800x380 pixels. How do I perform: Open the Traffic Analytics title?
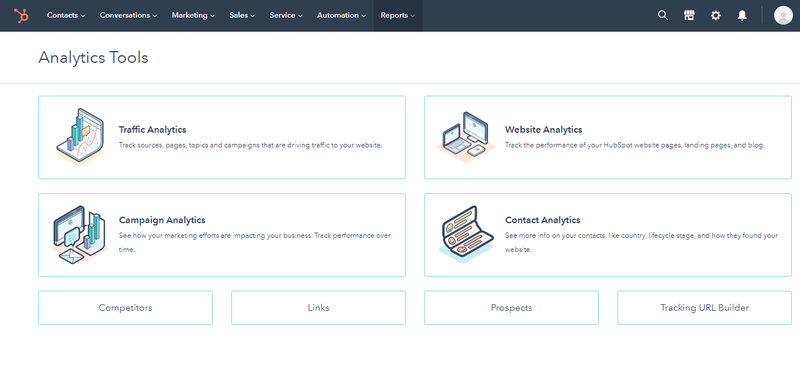pyautogui.click(x=153, y=130)
